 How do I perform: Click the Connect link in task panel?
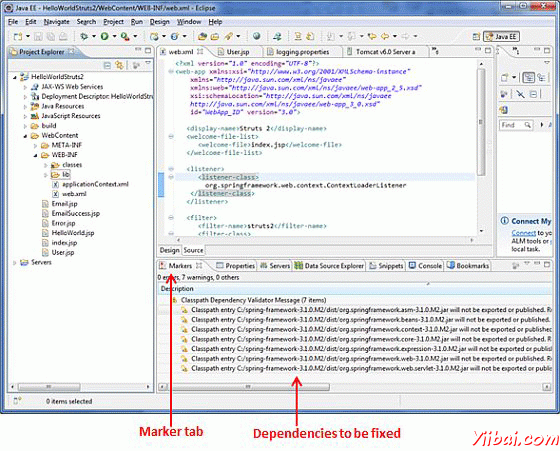524,233
